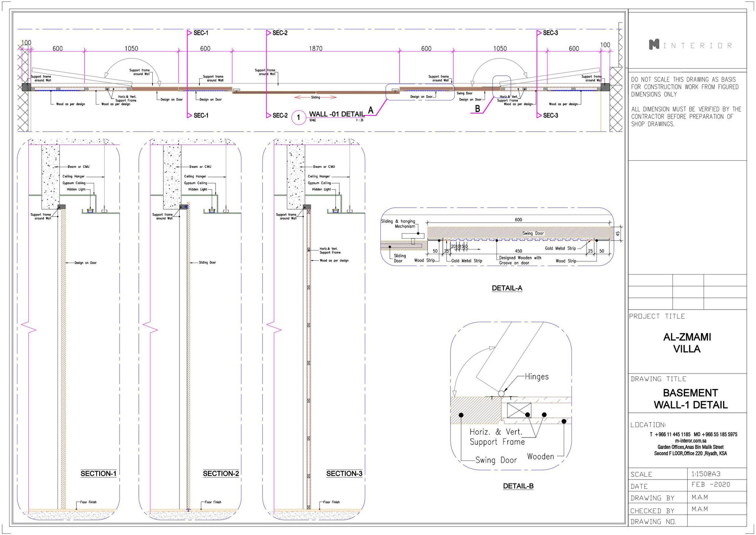Select the SECTION-2 title label
This screenshot has width=756, height=535.
[x=221, y=474]
